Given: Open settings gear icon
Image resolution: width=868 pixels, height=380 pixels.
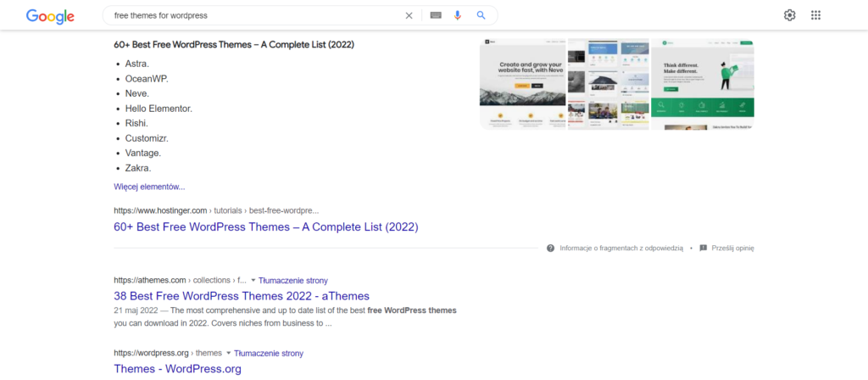Looking at the screenshot, I should coord(789,15).
